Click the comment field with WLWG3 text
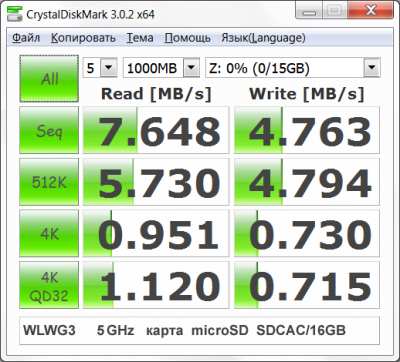Screen dimensions: 400x362 point(199,331)
